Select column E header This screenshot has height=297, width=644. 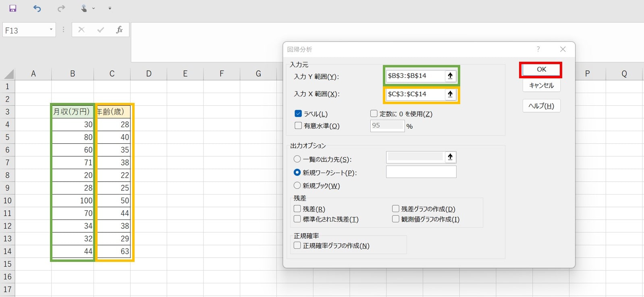coord(185,74)
